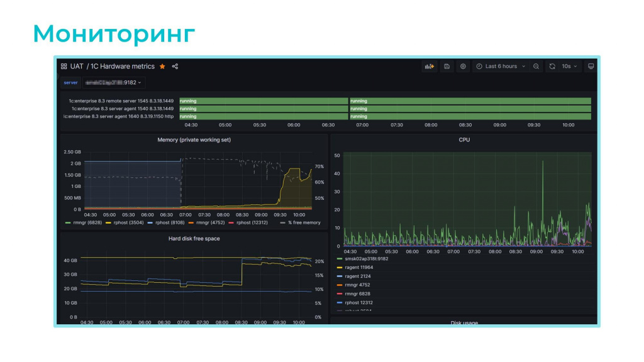Image resolution: width=644 pixels, height=362 pixels.
Task: Click the dashboards grid icon beside UAT
Action: coord(64,67)
